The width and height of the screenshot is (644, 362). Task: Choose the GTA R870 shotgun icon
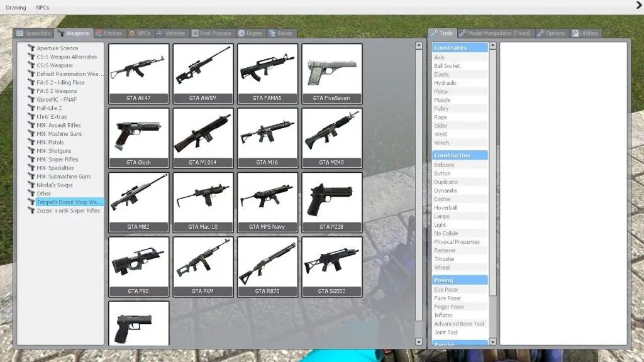[267, 266]
